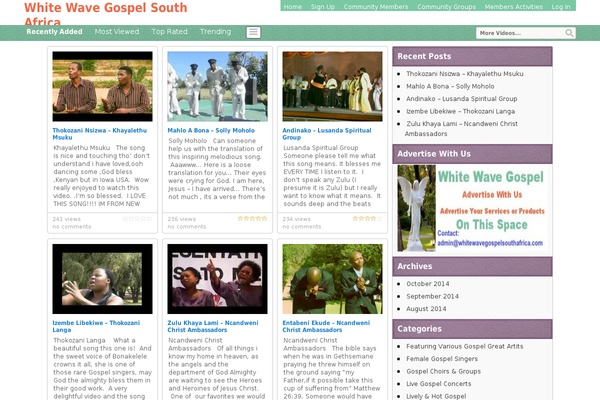Click the search magnifier icon

coord(569,33)
